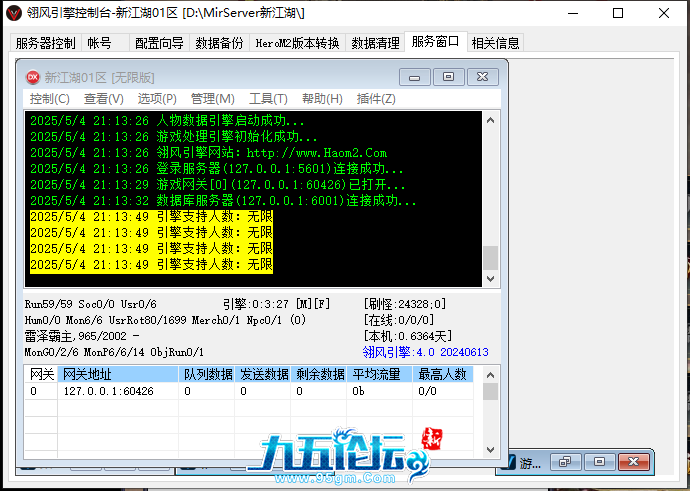690x491 pixels.
Task: Open the 配置向导 tab
Action: tap(159, 43)
